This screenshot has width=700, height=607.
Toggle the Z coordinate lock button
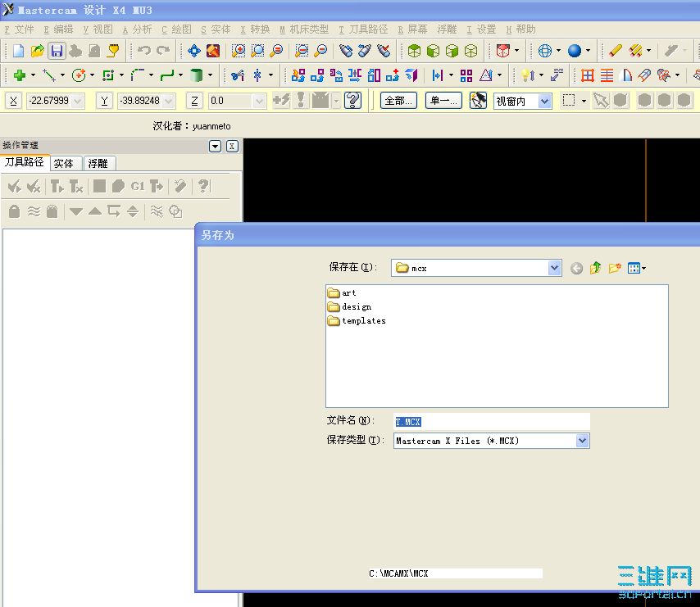tap(194, 101)
